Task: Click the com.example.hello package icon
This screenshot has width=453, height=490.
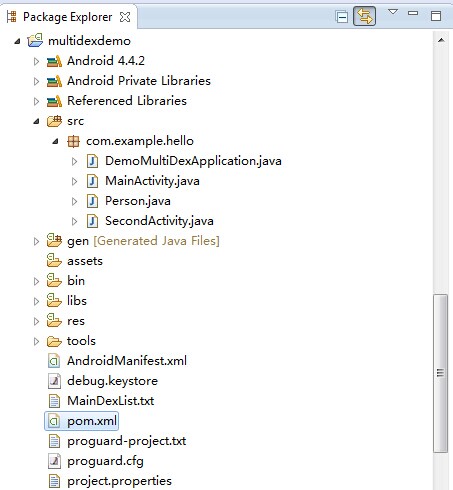Action: (x=73, y=141)
